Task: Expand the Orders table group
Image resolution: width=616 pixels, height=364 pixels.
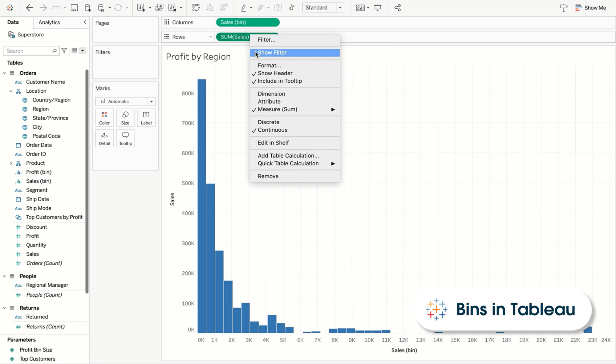Action: pyautogui.click(x=4, y=73)
